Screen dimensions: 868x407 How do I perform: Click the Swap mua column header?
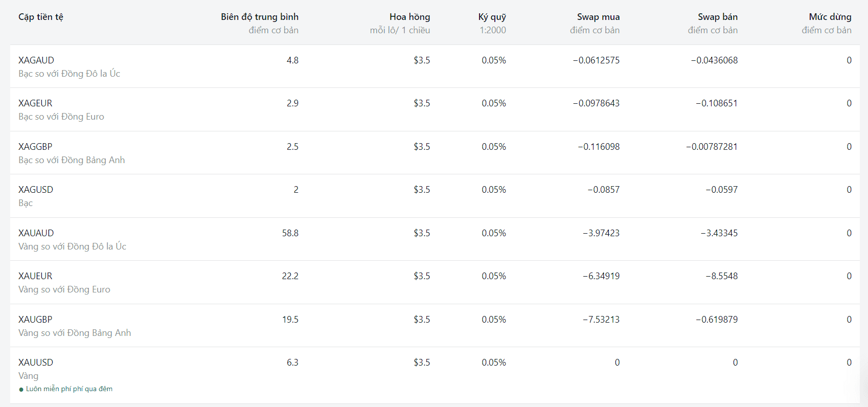coord(599,17)
